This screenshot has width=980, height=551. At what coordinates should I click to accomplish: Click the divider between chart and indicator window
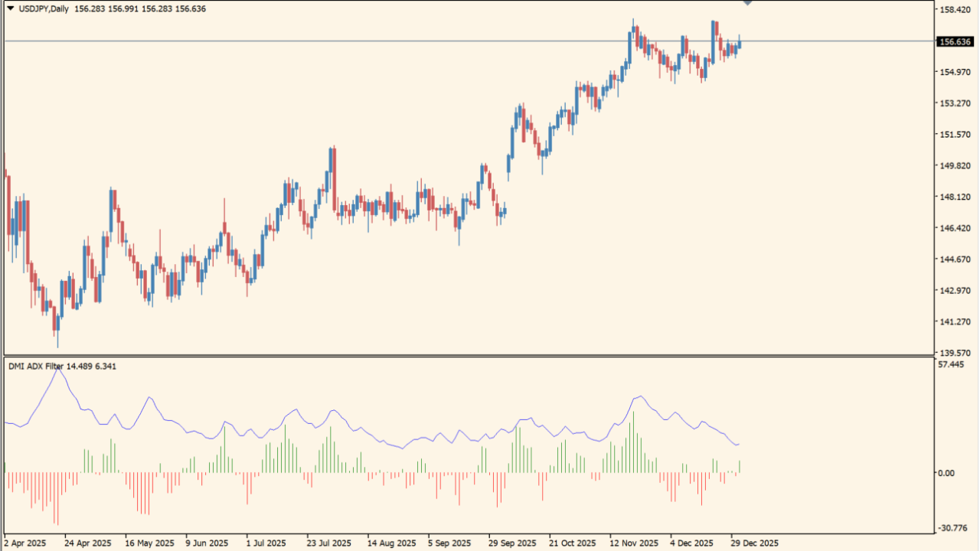click(x=467, y=356)
